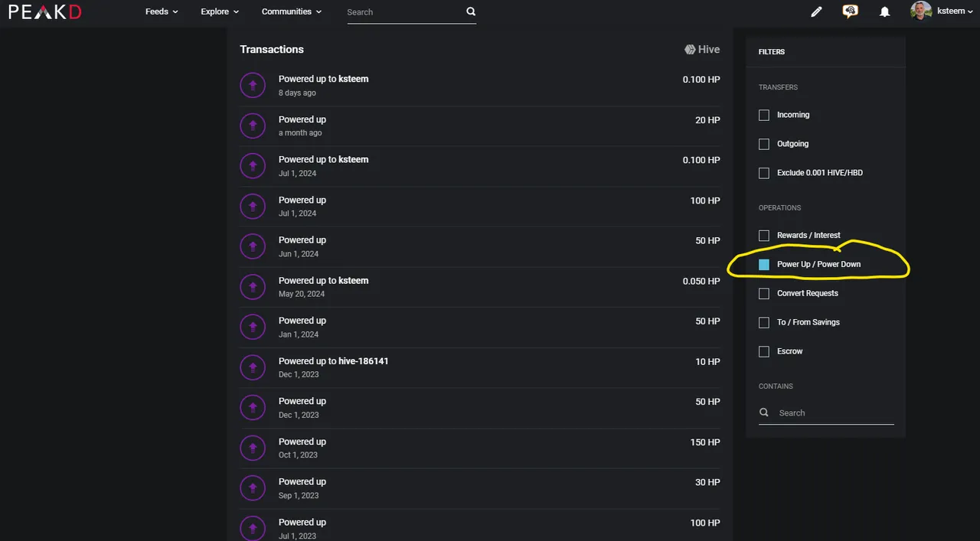This screenshot has height=541, width=980.
Task: Tick the Rewards / Interest checkbox
Action: point(764,236)
